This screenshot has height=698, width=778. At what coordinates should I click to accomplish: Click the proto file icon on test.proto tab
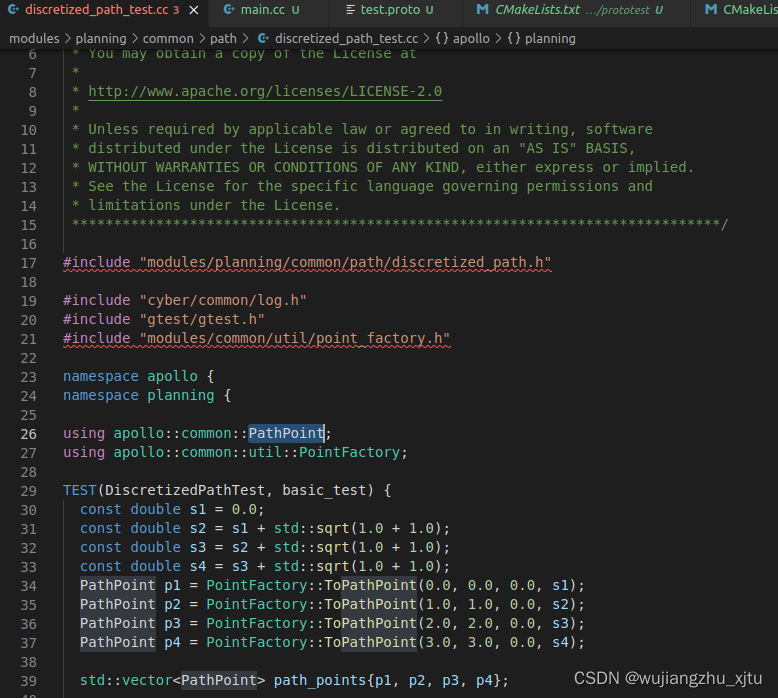[x=350, y=10]
